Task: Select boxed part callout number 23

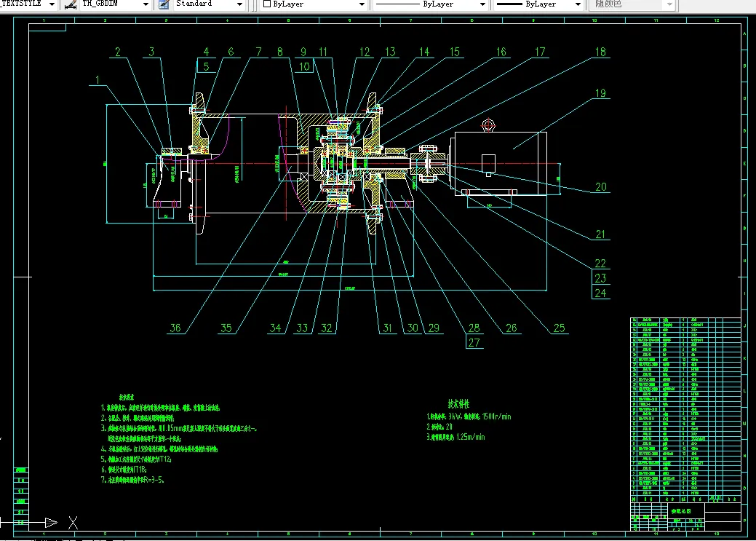Action: coord(600,278)
